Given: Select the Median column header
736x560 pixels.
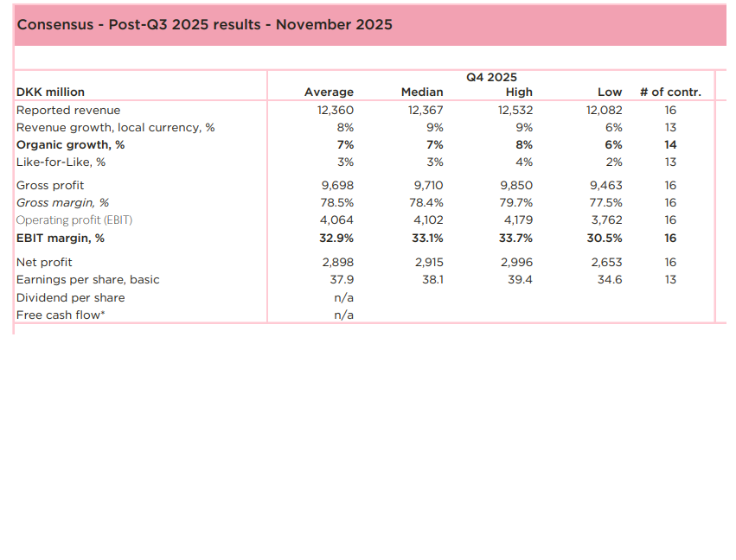Looking at the screenshot, I should tap(422, 92).
